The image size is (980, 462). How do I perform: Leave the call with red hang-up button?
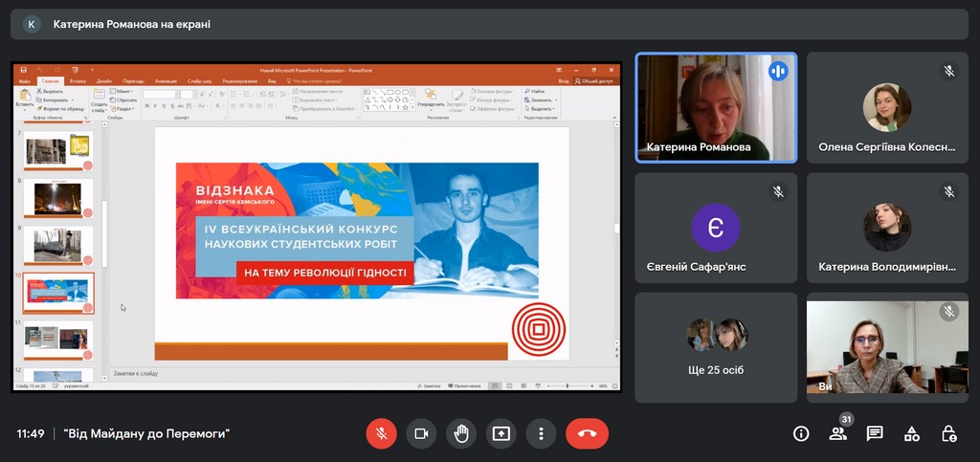tap(587, 433)
